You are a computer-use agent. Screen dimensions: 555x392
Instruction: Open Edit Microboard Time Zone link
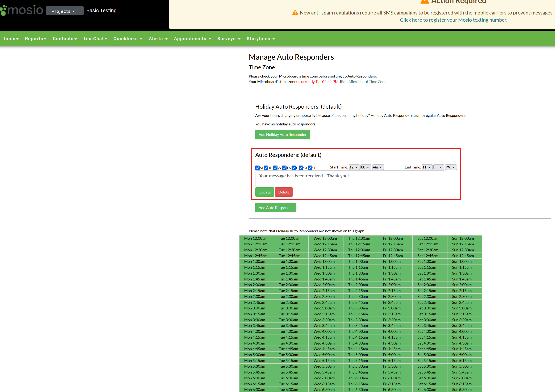364,82
